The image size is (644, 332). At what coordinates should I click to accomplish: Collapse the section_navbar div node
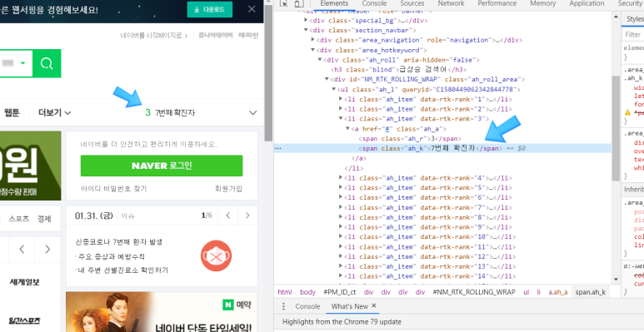point(306,30)
